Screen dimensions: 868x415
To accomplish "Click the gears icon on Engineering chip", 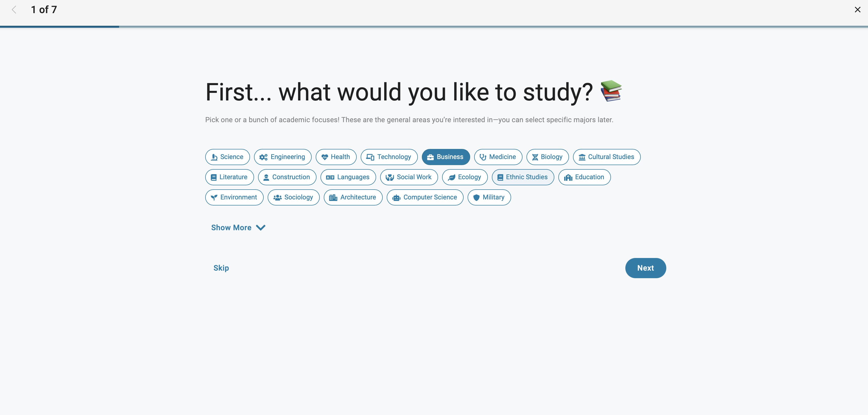I will tap(263, 157).
